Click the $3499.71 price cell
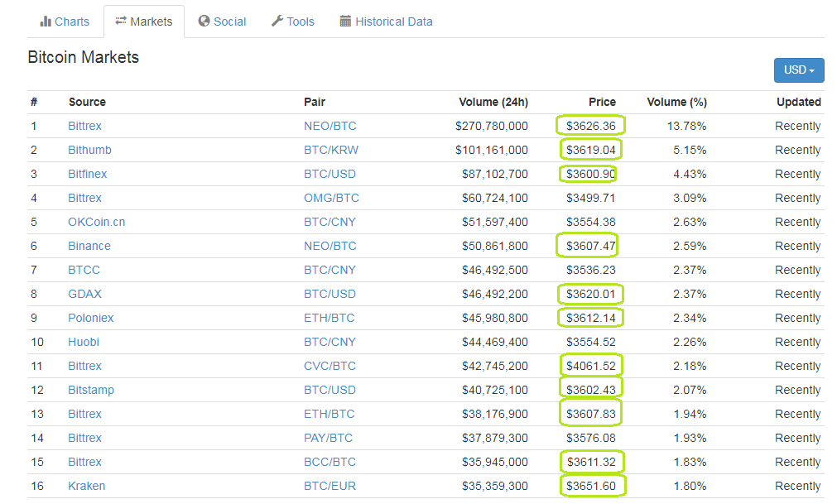Viewport: 837px width, 504px height. (590, 198)
